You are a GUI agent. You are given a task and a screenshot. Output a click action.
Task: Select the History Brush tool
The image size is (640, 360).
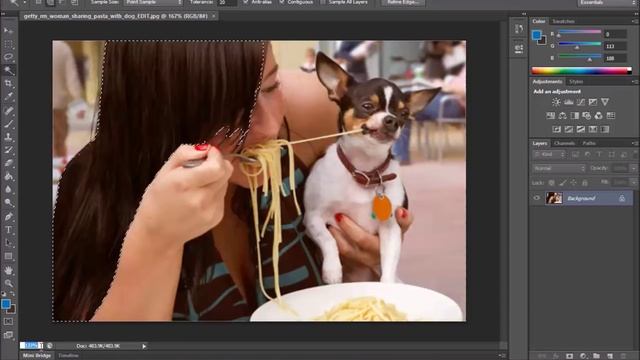pos(9,150)
